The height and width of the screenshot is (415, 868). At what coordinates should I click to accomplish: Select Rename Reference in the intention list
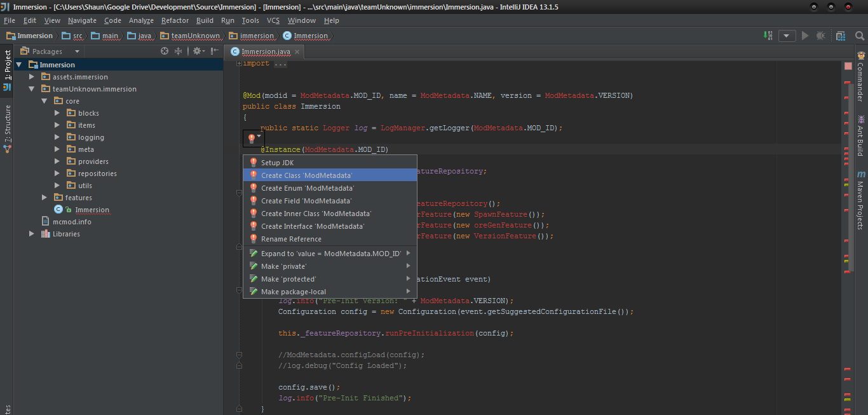pyautogui.click(x=291, y=239)
